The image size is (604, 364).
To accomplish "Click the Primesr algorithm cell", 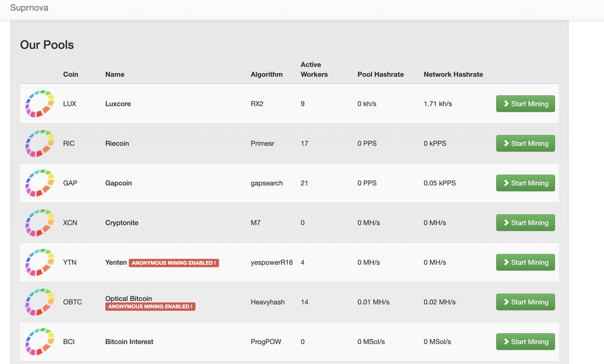I will pos(262,143).
